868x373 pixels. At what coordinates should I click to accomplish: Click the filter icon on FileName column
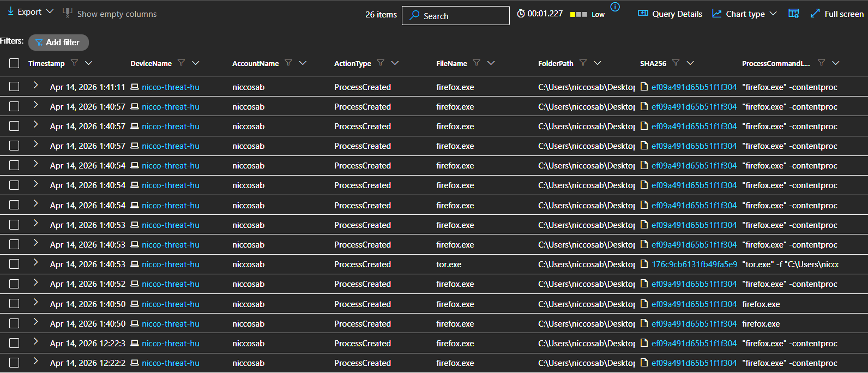(477, 63)
